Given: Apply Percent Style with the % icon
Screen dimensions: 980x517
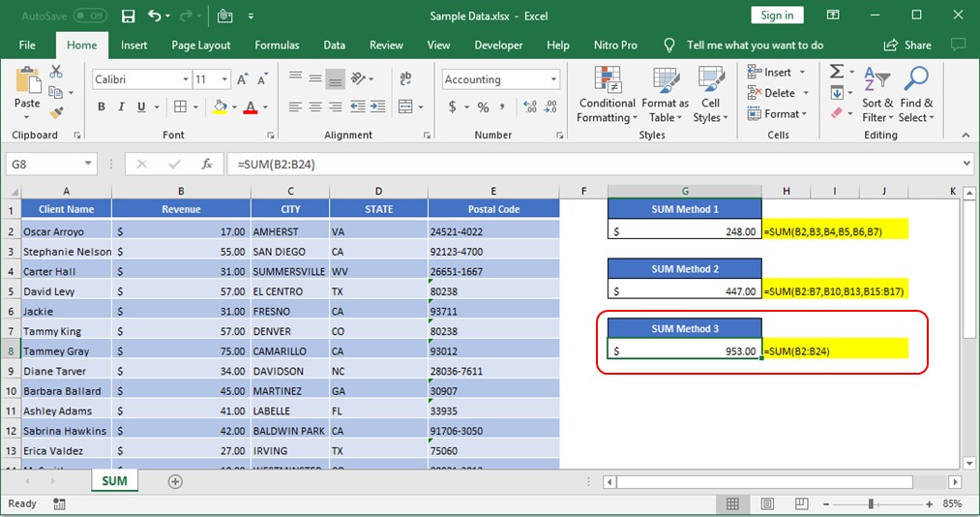Looking at the screenshot, I should pyautogui.click(x=483, y=106).
